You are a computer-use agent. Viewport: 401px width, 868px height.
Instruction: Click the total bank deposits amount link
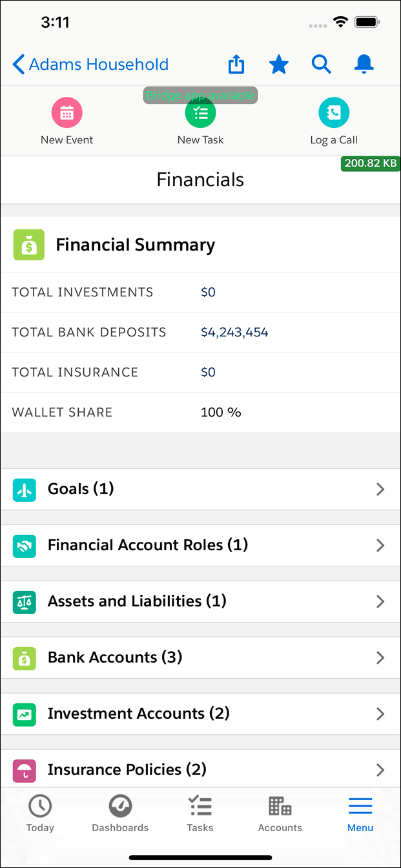(x=234, y=333)
